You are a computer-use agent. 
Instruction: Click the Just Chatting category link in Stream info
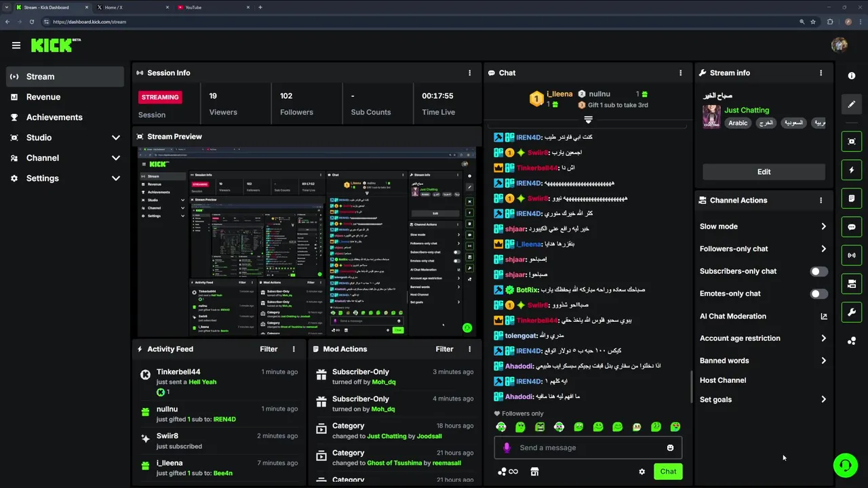click(747, 110)
